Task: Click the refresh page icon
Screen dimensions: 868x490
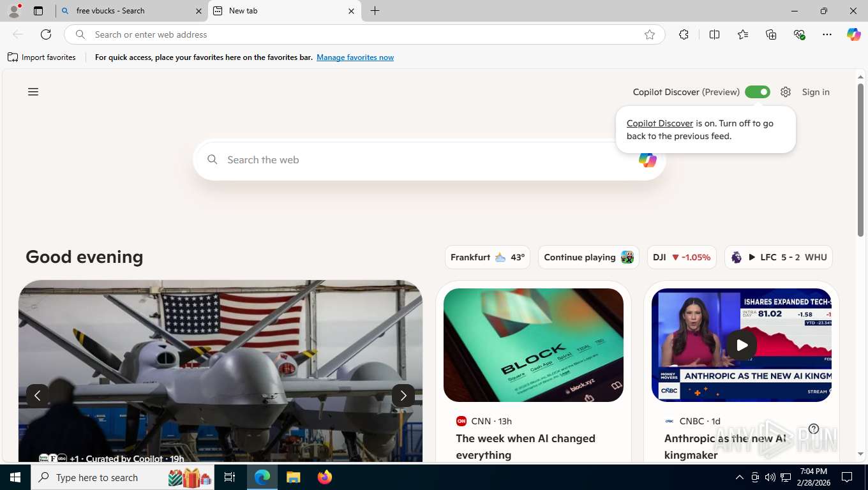Action: [x=46, y=34]
